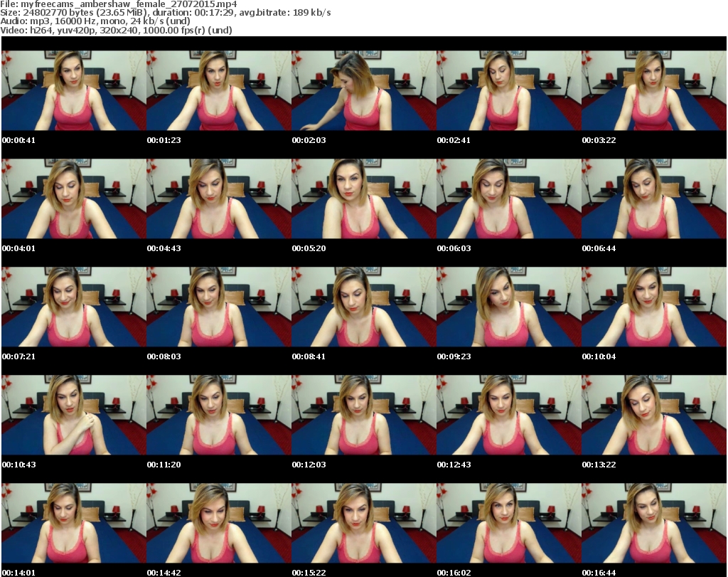Open the frame at 00:12:03

coord(363,415)
